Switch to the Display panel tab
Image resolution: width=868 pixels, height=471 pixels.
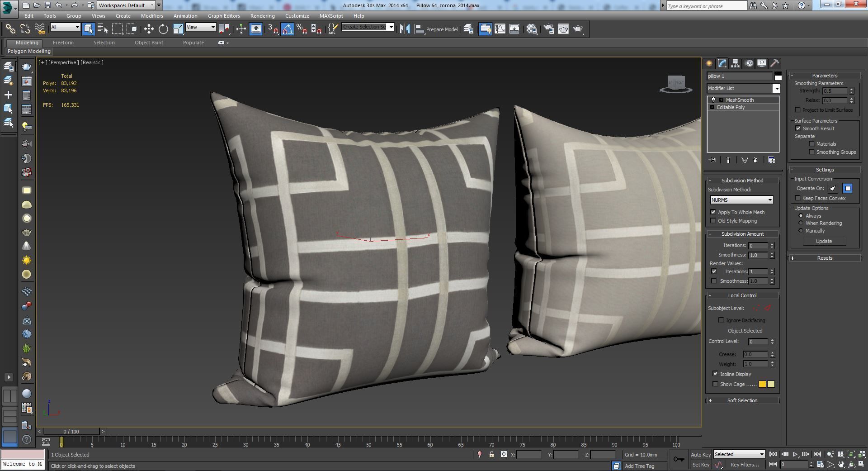[762, 63]
